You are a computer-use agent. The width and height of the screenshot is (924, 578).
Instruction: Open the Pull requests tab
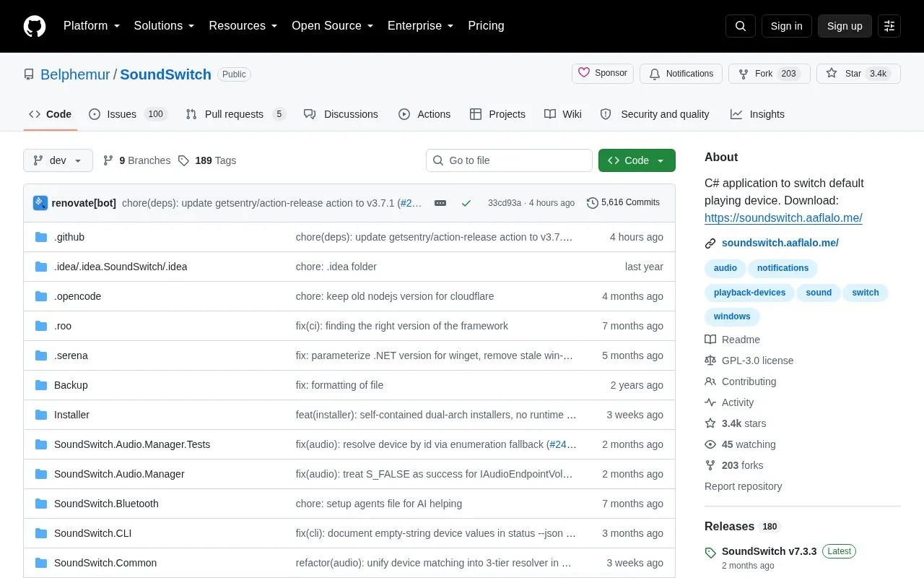point(236,114)
